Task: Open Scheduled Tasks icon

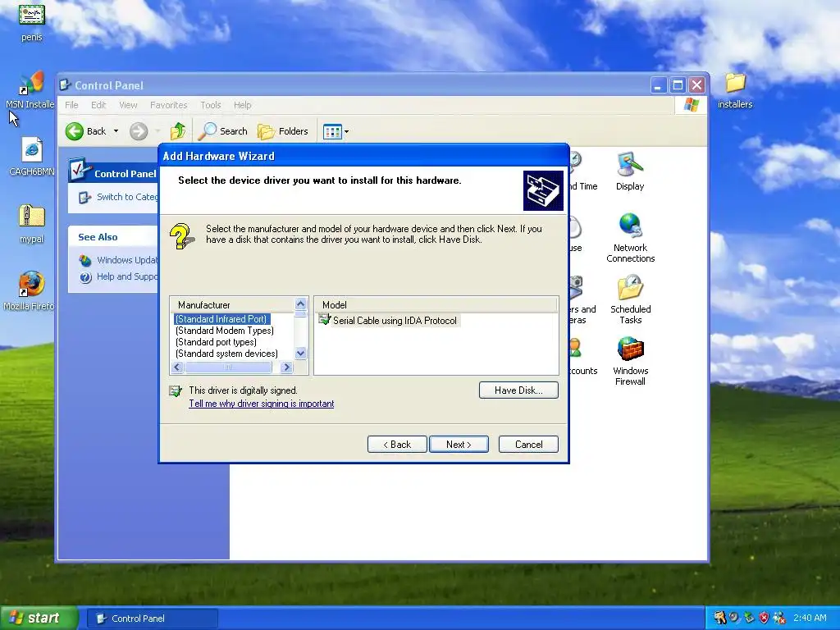Action: pos(631,300)
